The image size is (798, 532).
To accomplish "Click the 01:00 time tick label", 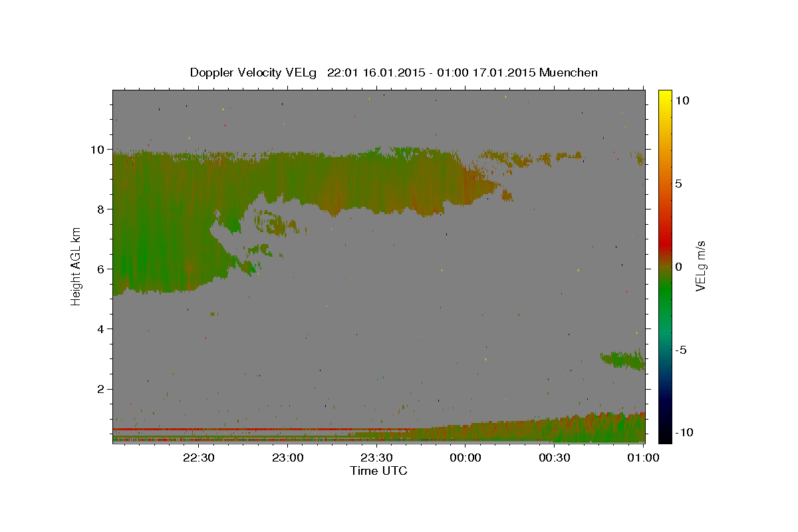I will [644, 458].
